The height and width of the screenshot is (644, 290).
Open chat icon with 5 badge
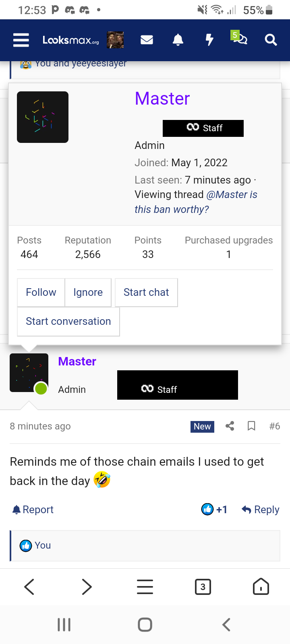pyautogui.click(x=239, y=38)
